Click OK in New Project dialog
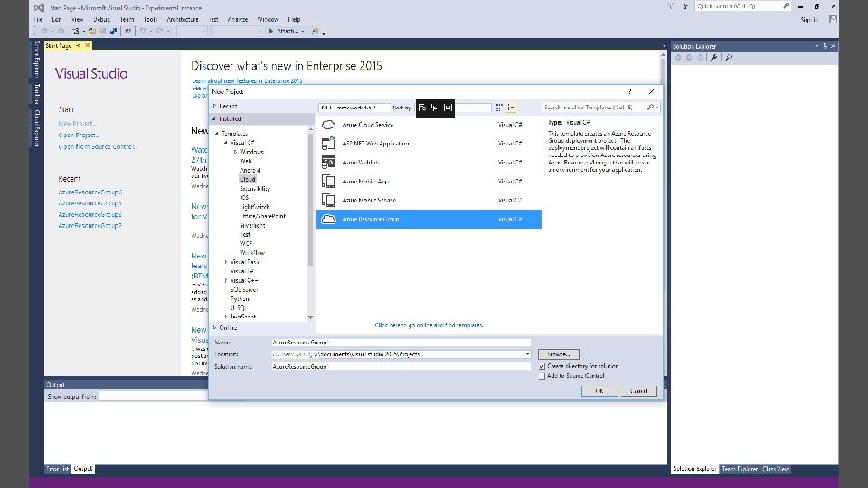The width and height of the screenshot is (868, 488). click(599, 390)
